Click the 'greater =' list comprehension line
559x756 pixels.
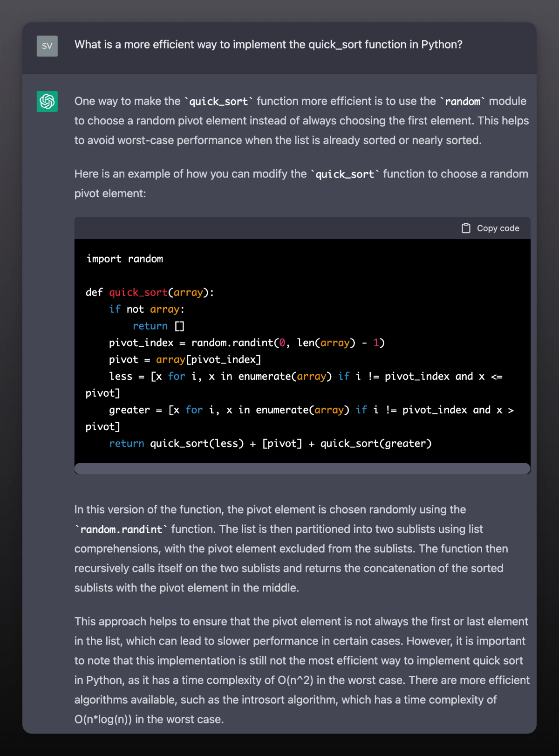tap(300, 418)
